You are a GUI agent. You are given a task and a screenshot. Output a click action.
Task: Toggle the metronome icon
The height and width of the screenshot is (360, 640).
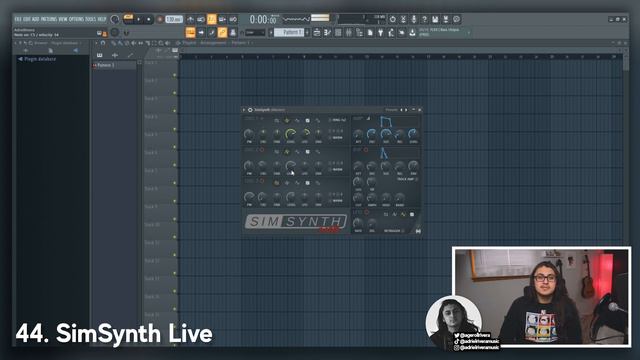(191, 19)
